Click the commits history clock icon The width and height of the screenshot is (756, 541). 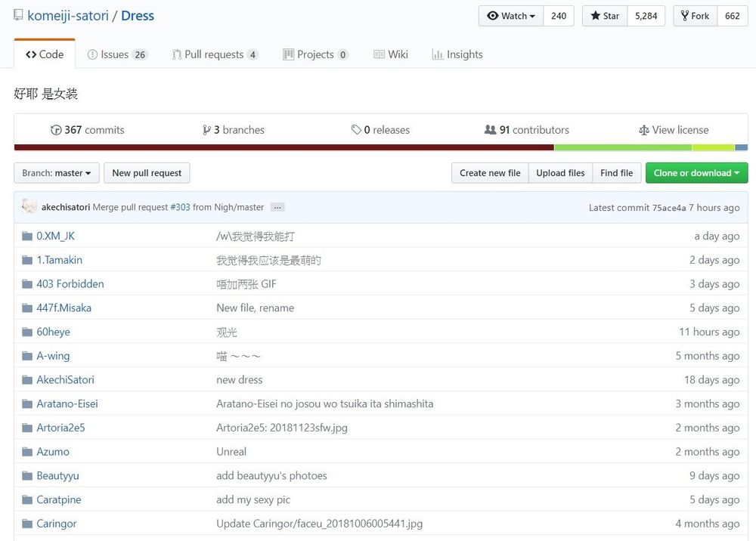(x=56, y=130)
